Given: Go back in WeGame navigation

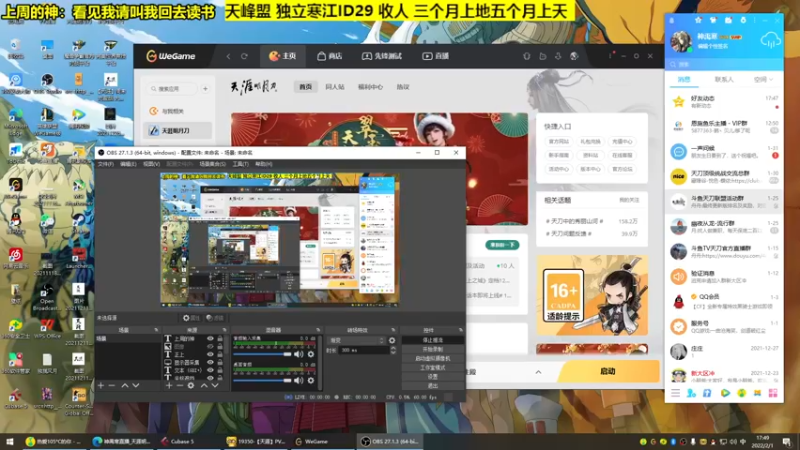Looking at the screenshot, I should pos(228,56).
